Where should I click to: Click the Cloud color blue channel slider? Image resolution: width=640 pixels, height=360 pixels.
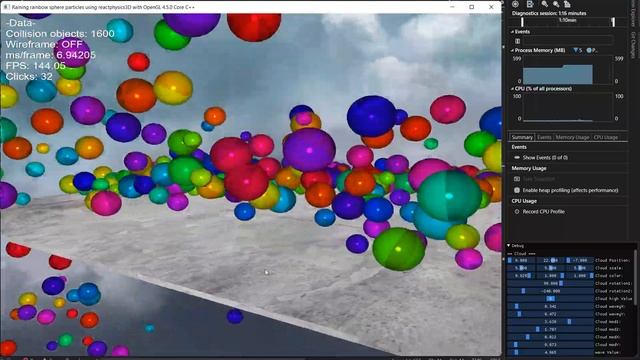pos(580,276)
